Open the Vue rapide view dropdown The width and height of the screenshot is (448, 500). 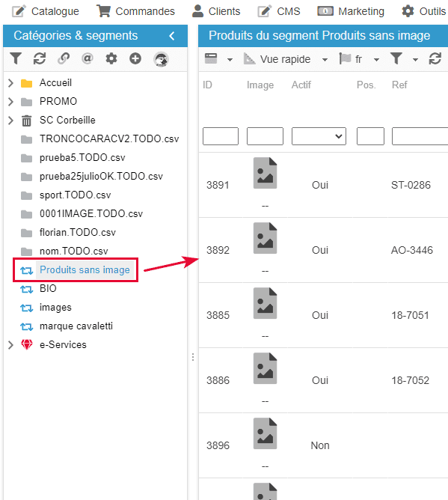click(325, 60)
